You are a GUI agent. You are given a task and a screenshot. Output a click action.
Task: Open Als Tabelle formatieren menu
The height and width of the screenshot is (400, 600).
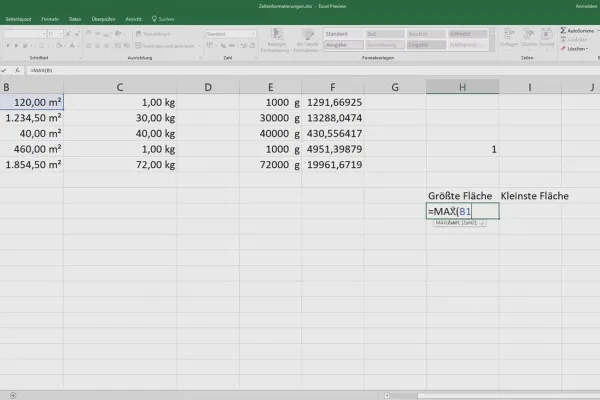[x=307, y=40]
